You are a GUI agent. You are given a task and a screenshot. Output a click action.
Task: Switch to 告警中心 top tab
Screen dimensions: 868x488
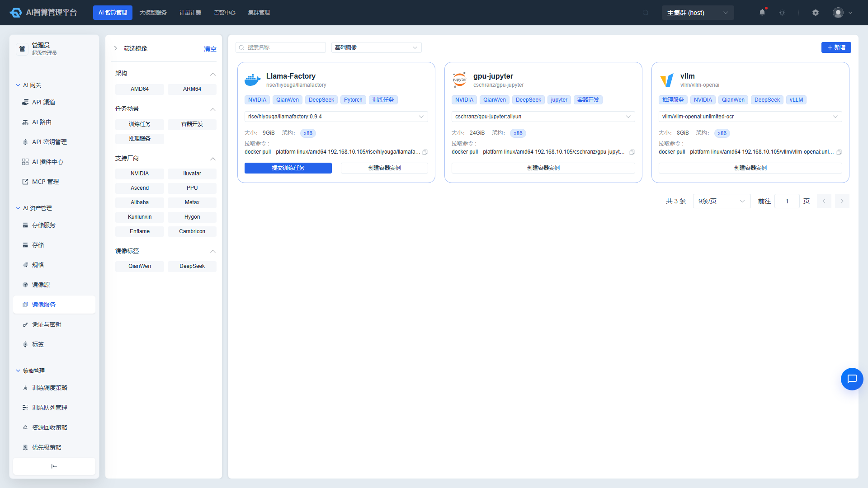click(x=225, y=13)
